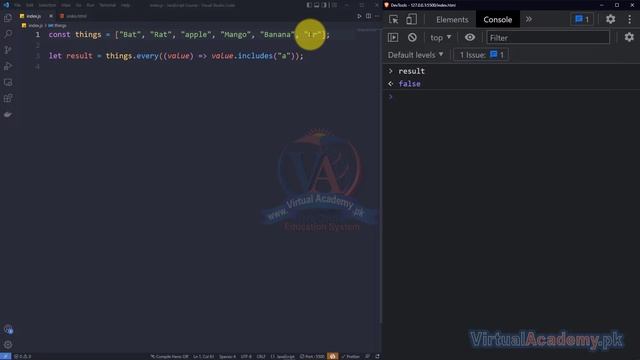Open DevTools Settings gear
The image size is (640, 360).
[610, 19]
